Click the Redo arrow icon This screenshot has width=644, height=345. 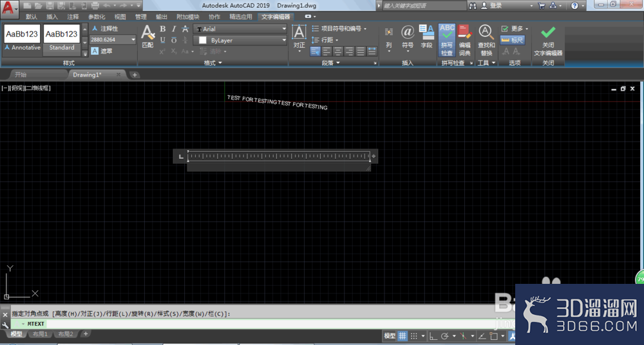click(123, 6)
